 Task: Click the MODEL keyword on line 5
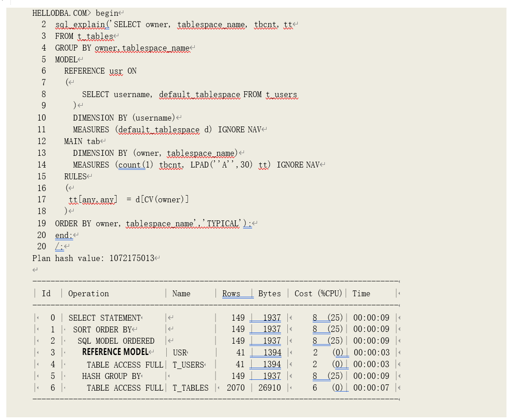pyautogui.click(x=66, y=60)
